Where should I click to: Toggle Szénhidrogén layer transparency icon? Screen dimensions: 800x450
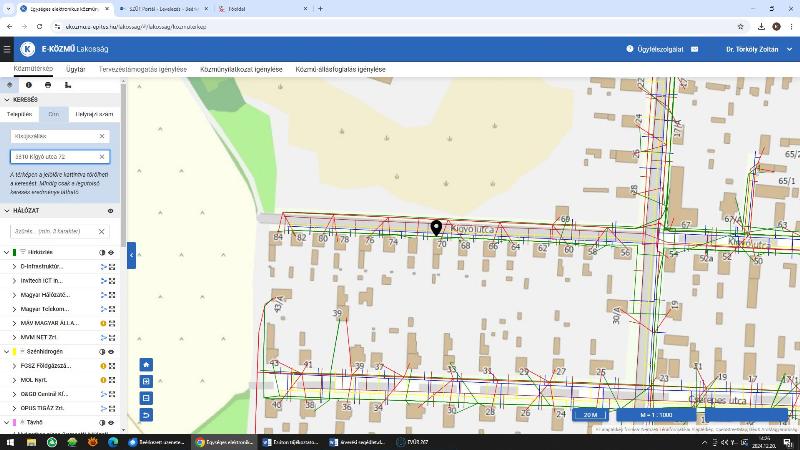[x=102, y=352]
